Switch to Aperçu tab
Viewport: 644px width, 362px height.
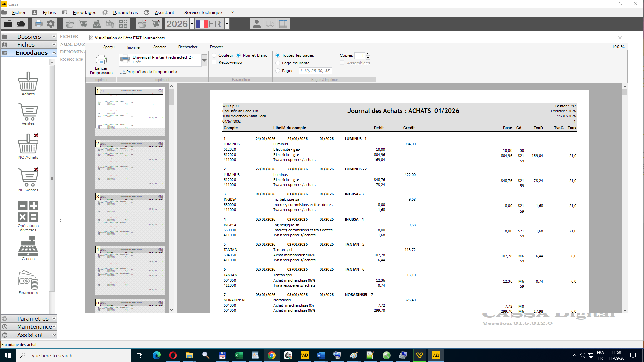click(x=109, y=47)
